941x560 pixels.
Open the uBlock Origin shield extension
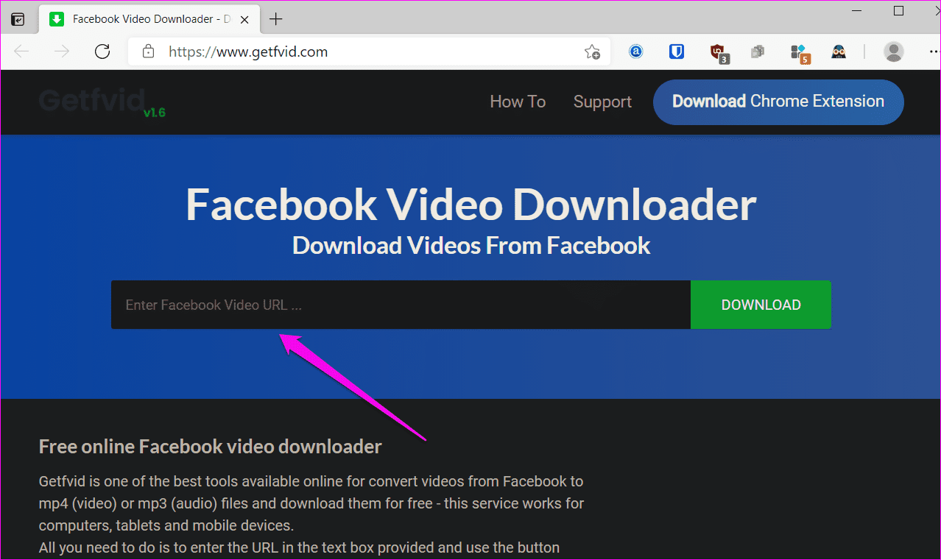[x=718, y=52]
